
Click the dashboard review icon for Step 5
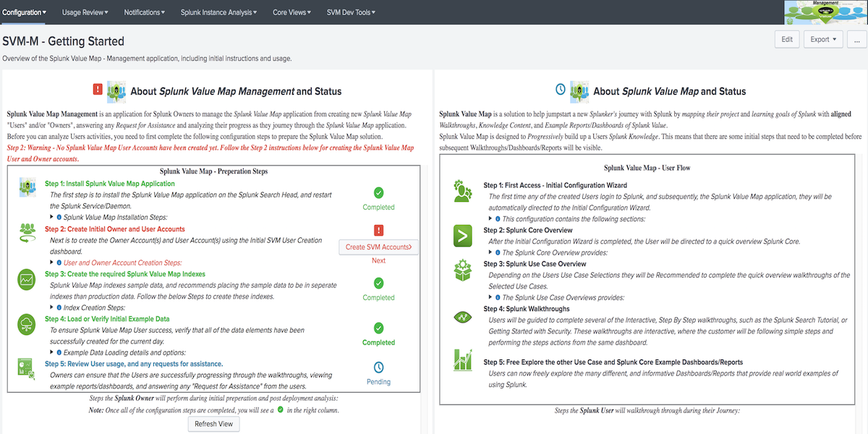(26, 367)
